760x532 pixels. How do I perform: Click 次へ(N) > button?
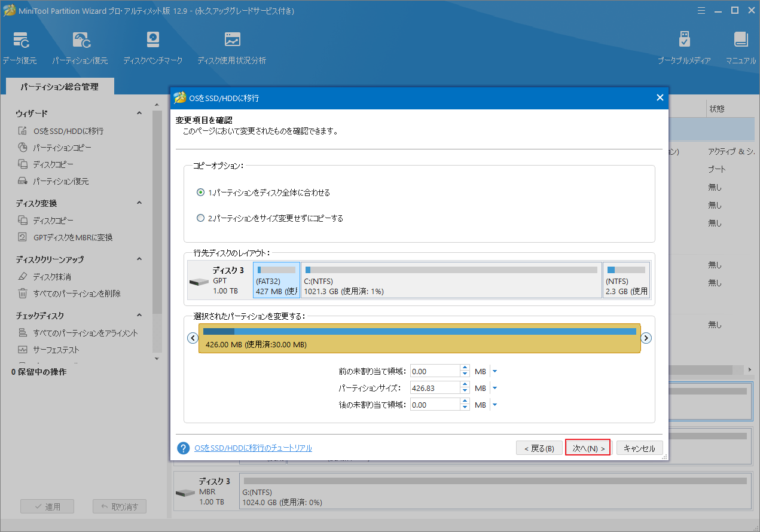(x=588, y=448)
